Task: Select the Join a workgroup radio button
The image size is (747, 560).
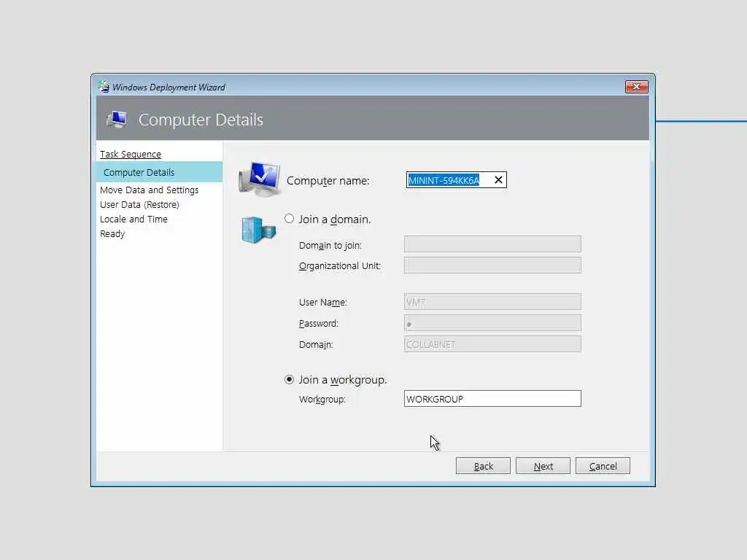Action: [289, 379]
